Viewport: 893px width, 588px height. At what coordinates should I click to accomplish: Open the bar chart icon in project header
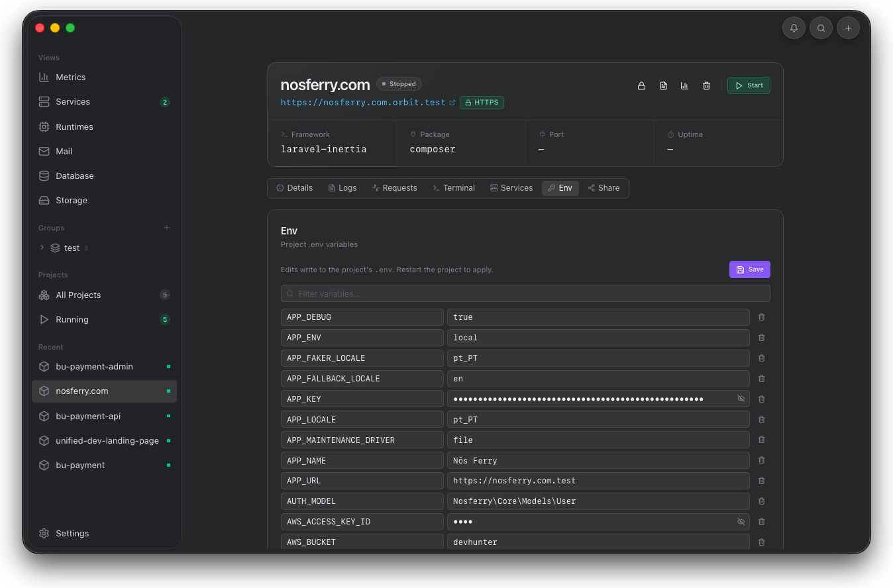pyautogui.click(x=684, y=85)
